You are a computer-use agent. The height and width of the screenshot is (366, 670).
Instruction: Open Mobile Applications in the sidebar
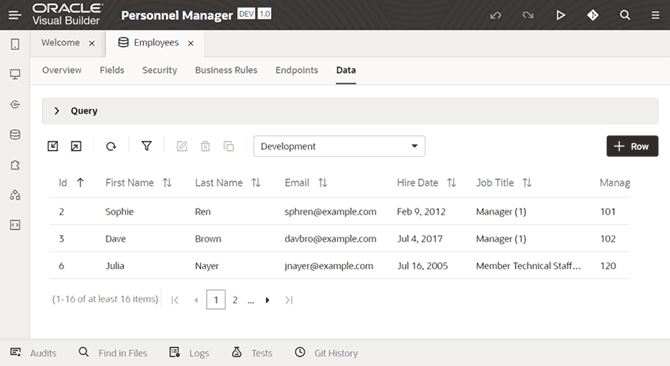click(15, 44)
